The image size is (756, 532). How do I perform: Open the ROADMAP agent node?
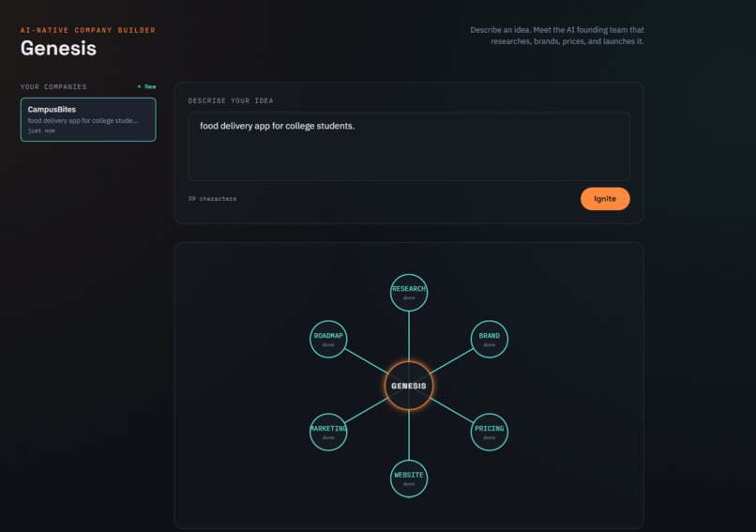pyautogui.click(x=328, y=339)
